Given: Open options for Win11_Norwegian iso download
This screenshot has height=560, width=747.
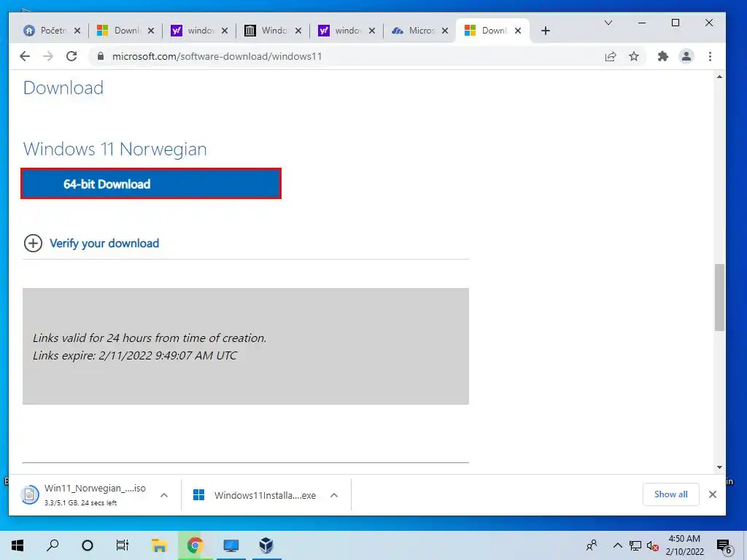Looking at the screenshot, I should (164, 495).
